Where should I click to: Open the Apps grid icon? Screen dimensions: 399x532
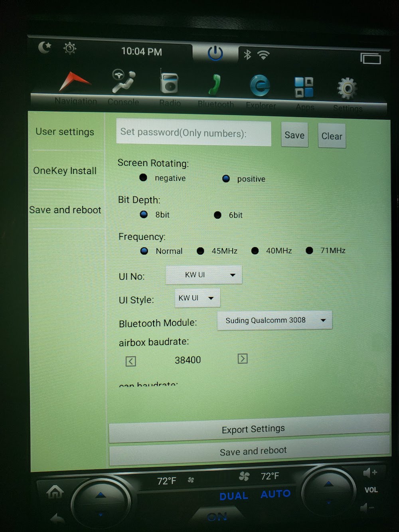(x=304, y=87)
